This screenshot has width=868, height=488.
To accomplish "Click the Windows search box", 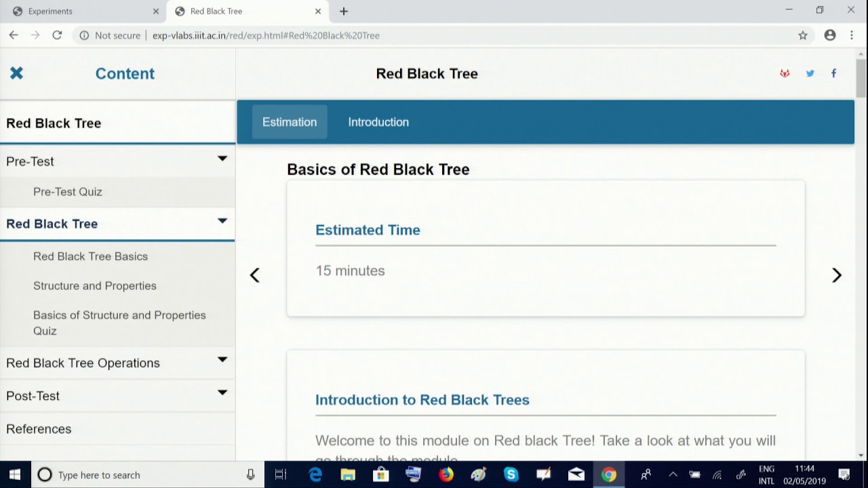I will [146, 474].
